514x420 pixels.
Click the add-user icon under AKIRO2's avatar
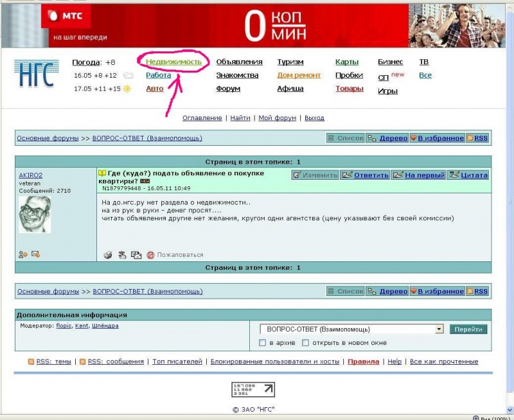[23, 254]
